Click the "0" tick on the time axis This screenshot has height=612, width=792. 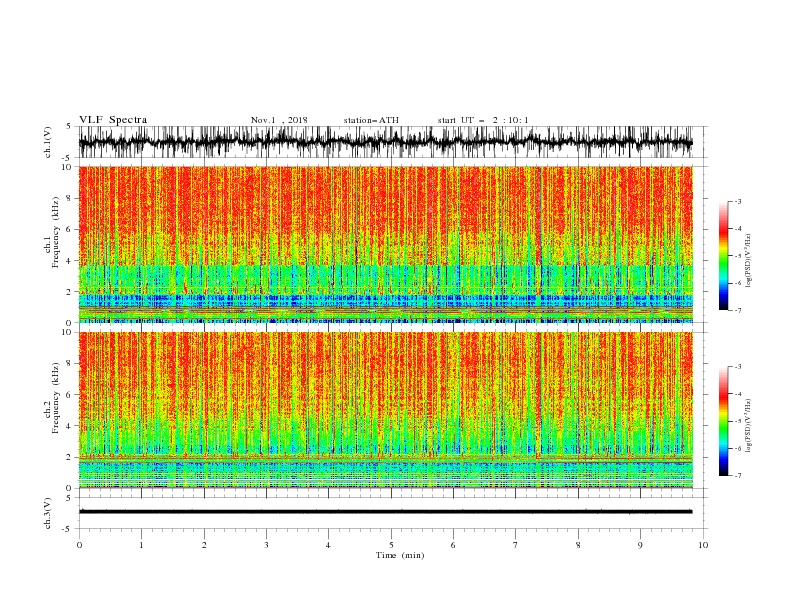pos(79,545)
